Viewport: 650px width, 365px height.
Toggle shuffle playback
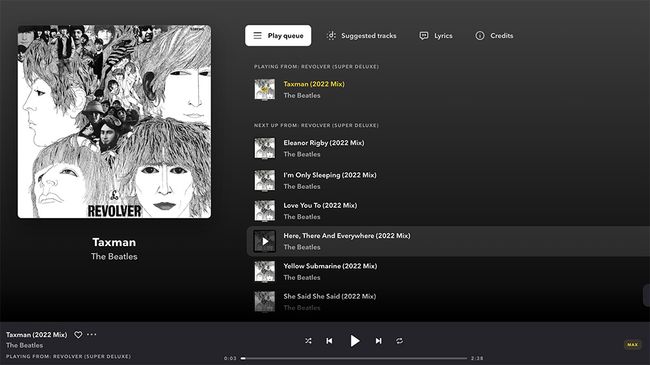point(308,341)
